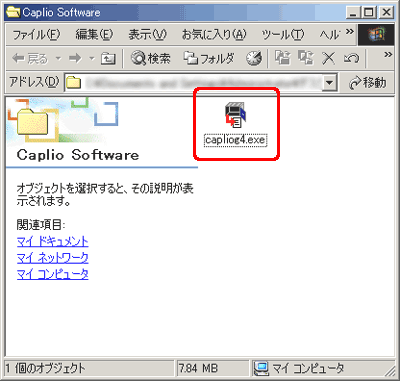Click the 7.84 MB status bar entry
400x381 pixels.
198,368
